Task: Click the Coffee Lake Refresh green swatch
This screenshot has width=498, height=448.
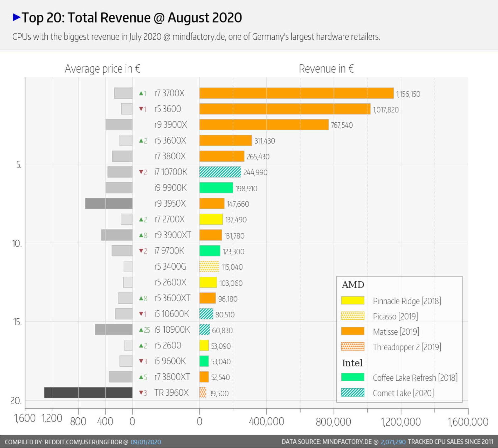Action: click(x=353, y=377)
